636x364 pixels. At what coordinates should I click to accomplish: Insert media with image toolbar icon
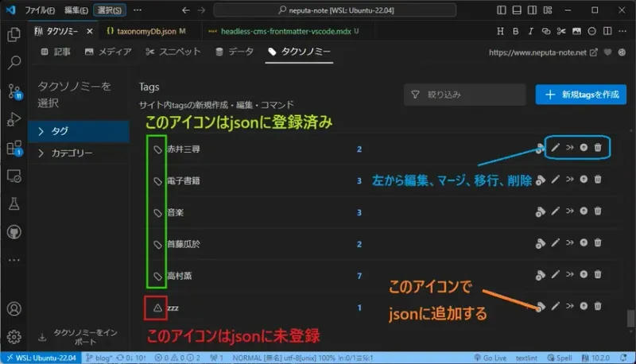pyautogui.click(x=576, y=31)
